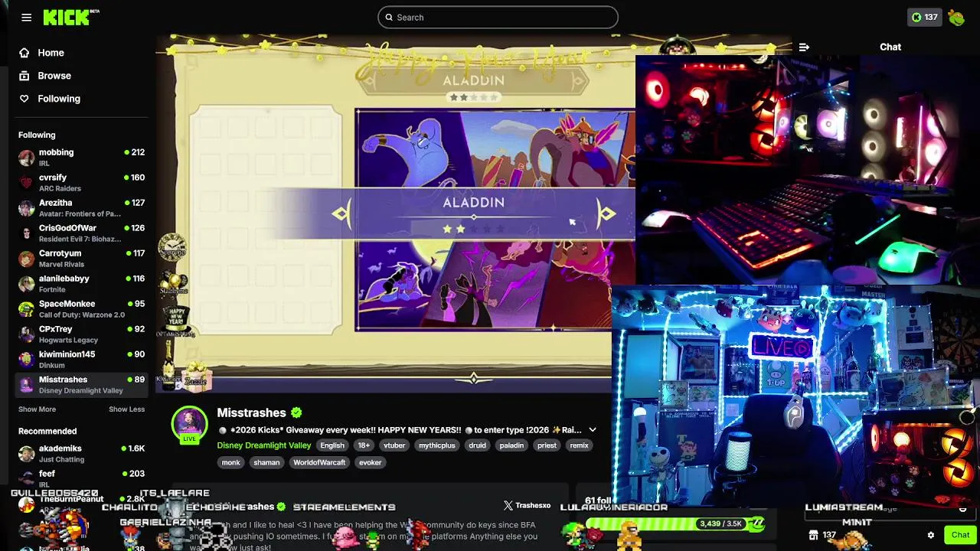The width and height of the screenshot is (980, 551).
Task: Click the Misstrashes live avatar below the video
Action: [189, 424]
